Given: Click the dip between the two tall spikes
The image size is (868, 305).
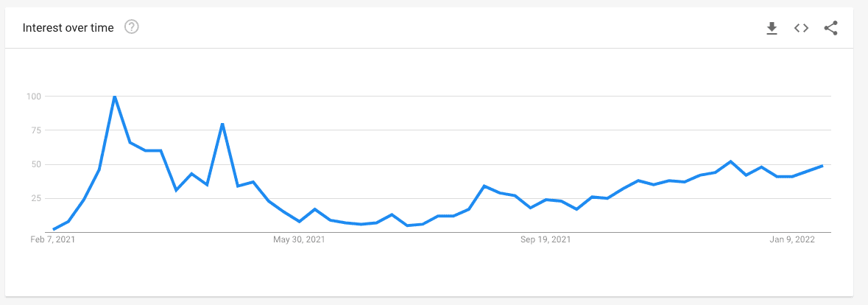Looking at the screenshot, I should (x=176, y=190).
